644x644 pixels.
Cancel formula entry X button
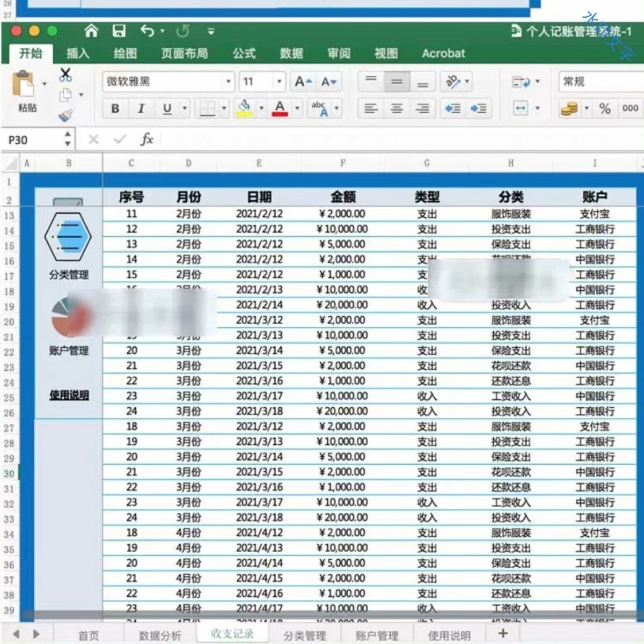point(94,140)
